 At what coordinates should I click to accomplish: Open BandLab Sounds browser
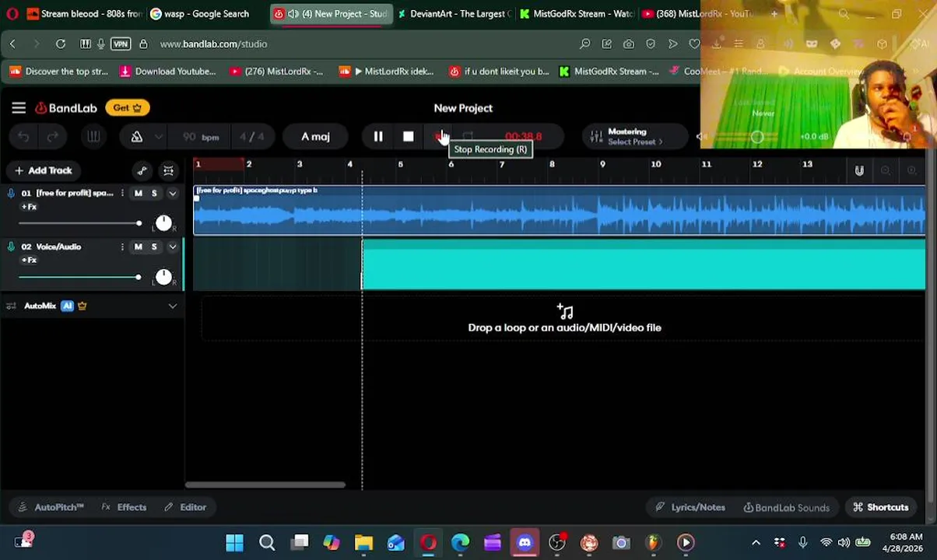pos(786,507)
